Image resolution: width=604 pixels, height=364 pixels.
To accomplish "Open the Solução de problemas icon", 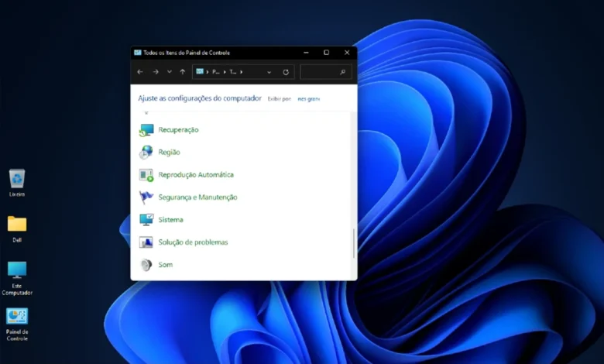I will click(x=146, y=242).
